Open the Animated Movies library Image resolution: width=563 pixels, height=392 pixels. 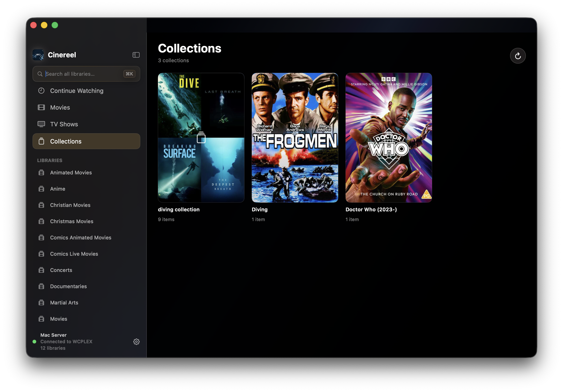pos(86,173)
